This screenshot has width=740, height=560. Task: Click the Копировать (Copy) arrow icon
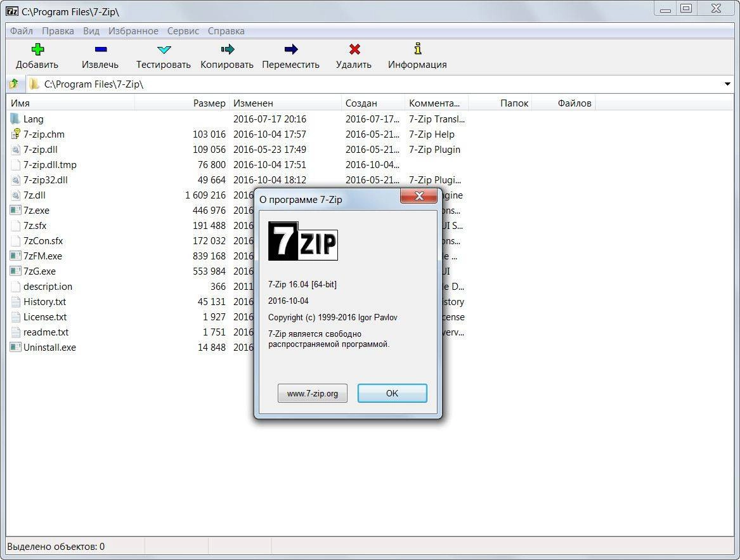[228, 49]
